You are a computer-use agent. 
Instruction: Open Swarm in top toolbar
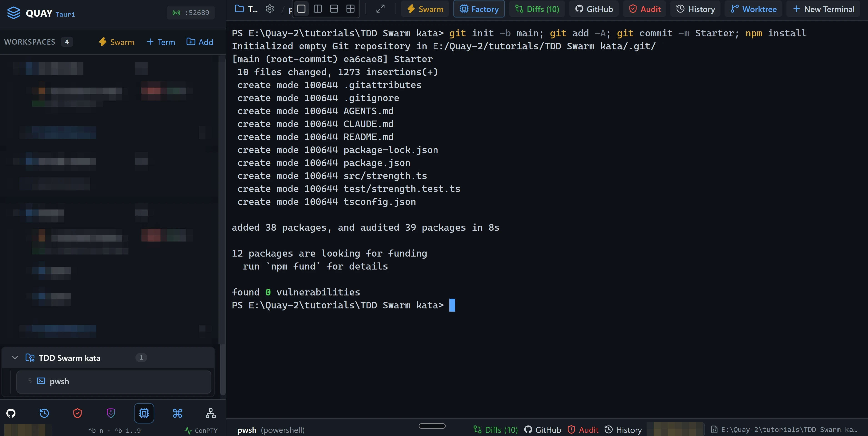pyautogui.click(x=425, y=9)
